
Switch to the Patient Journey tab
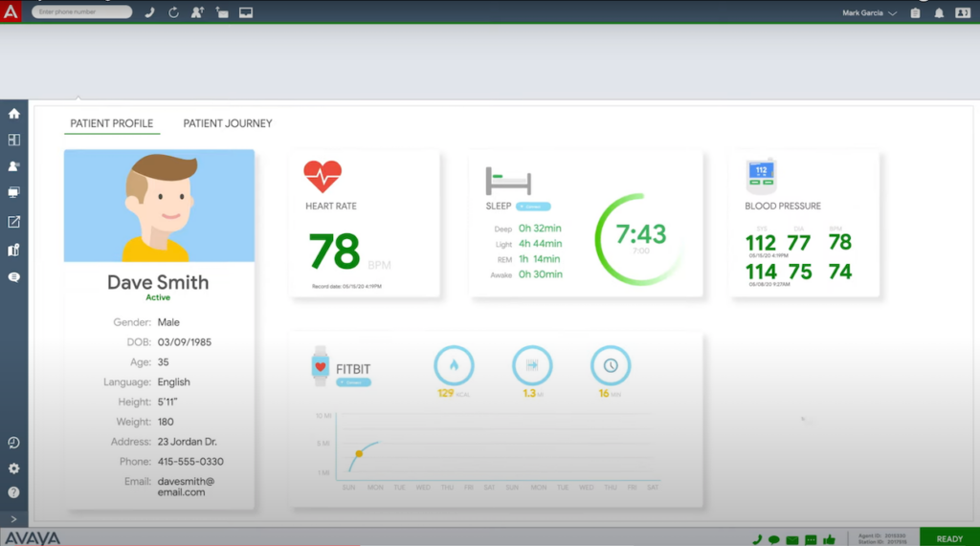coord(228,123)
